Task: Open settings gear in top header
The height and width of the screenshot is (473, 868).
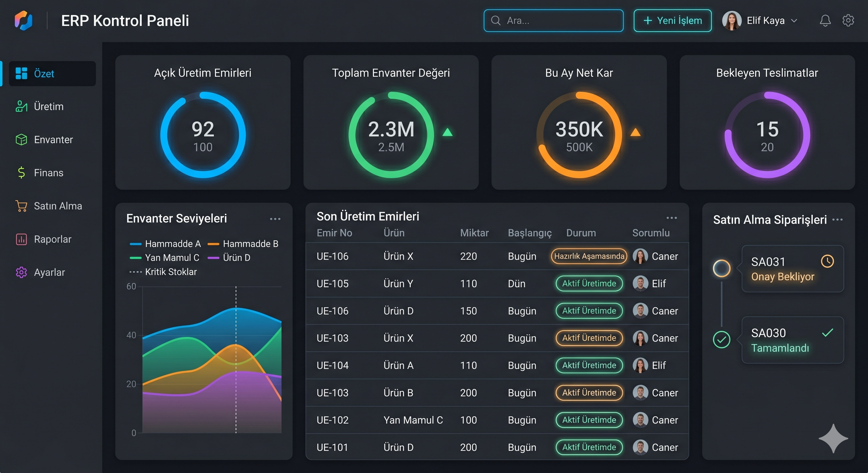Action: point(848,21)
